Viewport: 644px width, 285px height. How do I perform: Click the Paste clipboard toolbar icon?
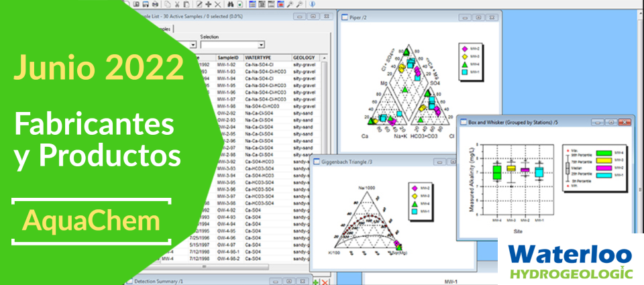(x=186, y=4)
